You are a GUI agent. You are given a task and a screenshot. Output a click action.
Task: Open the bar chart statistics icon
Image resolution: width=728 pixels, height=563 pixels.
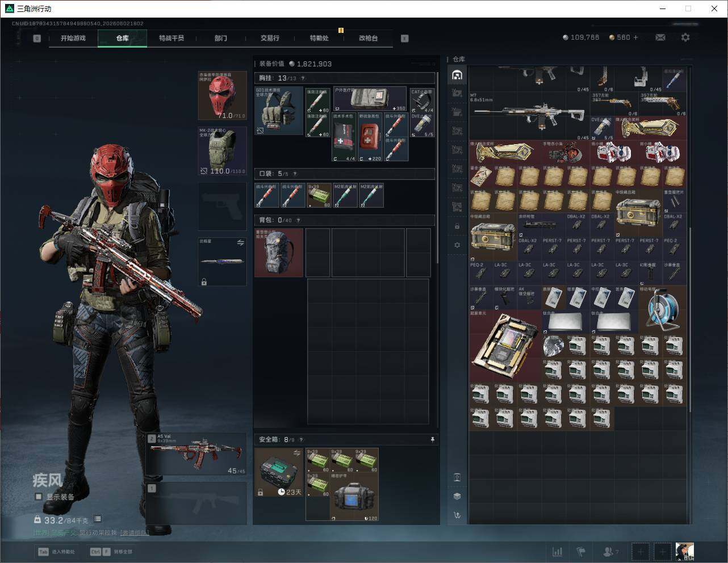click(558, 552)
